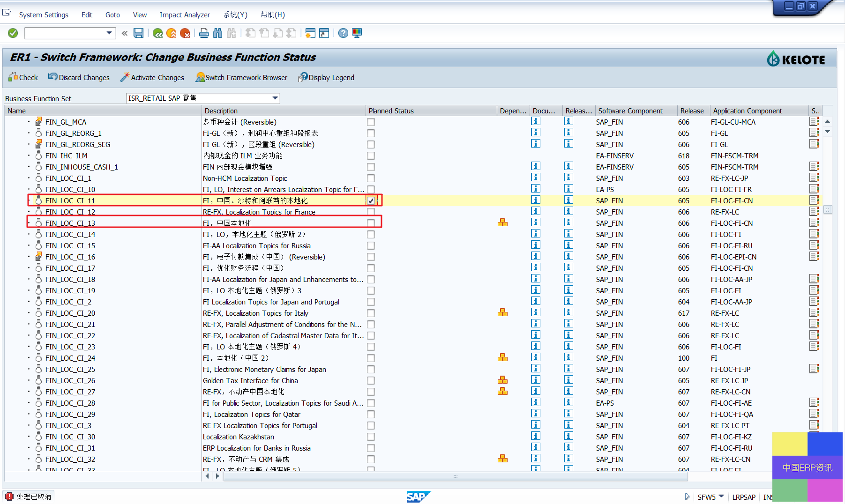Click into the command input field
Viewport: 845px width, 504px height.
[x=66, y=33]
